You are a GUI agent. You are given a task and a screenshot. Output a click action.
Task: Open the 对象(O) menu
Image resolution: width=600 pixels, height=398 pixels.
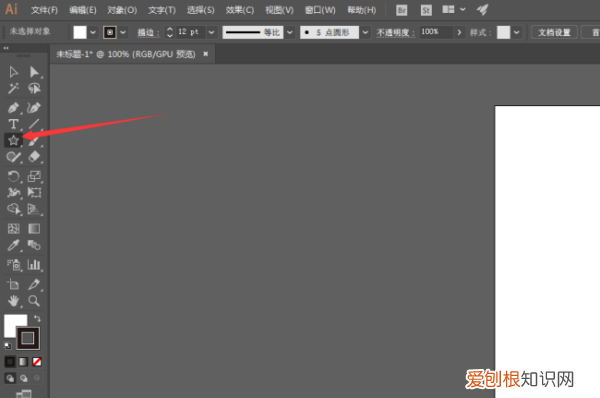tap(122, 10)
